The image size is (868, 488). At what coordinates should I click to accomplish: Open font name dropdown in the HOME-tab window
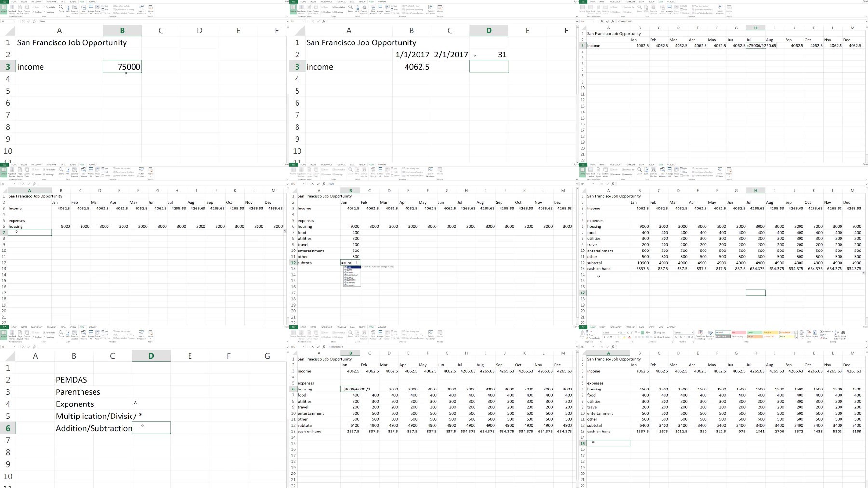click(618, 333)
